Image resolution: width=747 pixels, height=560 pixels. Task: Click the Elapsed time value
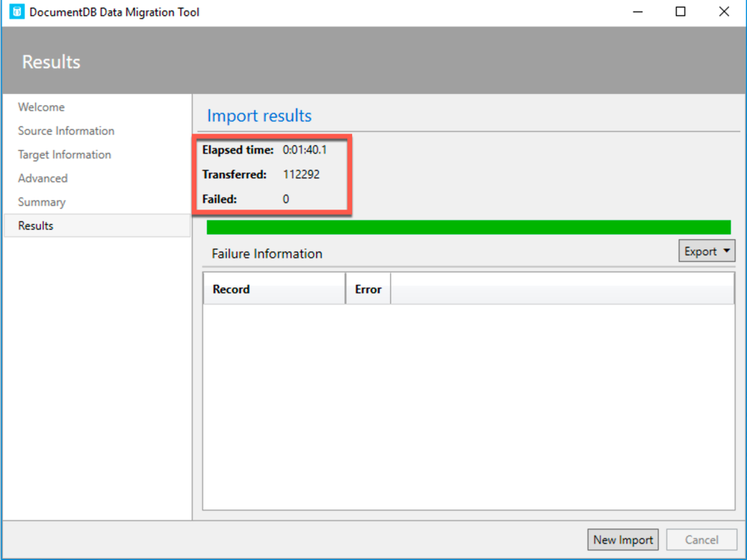[x=305, y=150]
